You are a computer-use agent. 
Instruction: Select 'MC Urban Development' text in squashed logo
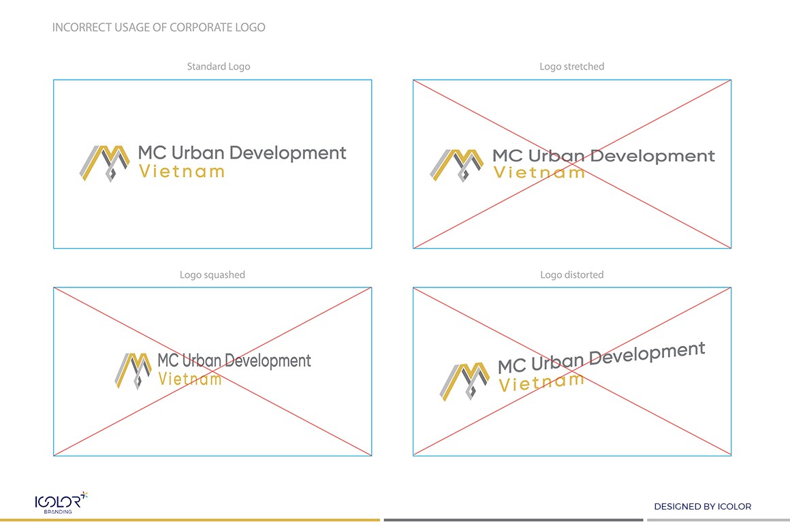pyautogui.click(x=234, y=360)
